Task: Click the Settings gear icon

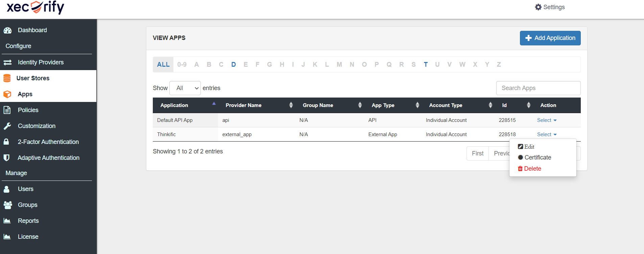Action: [538, 7]
